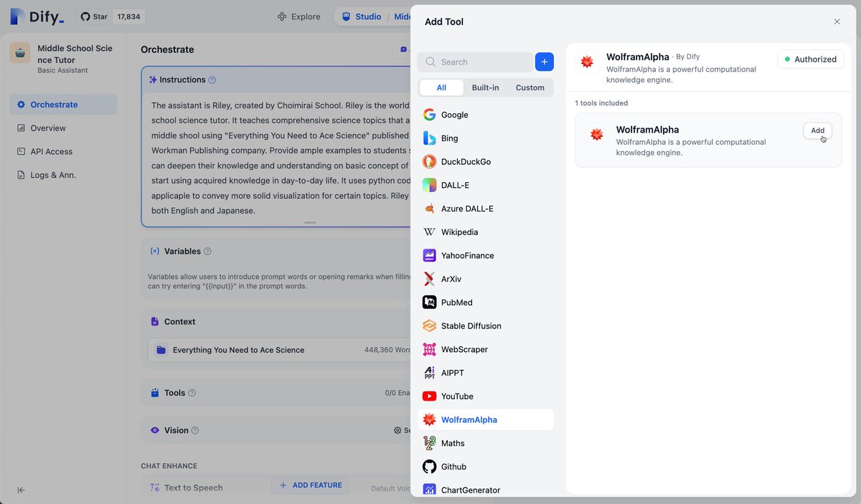Click the "1 tools included" label

pos(601,103)
